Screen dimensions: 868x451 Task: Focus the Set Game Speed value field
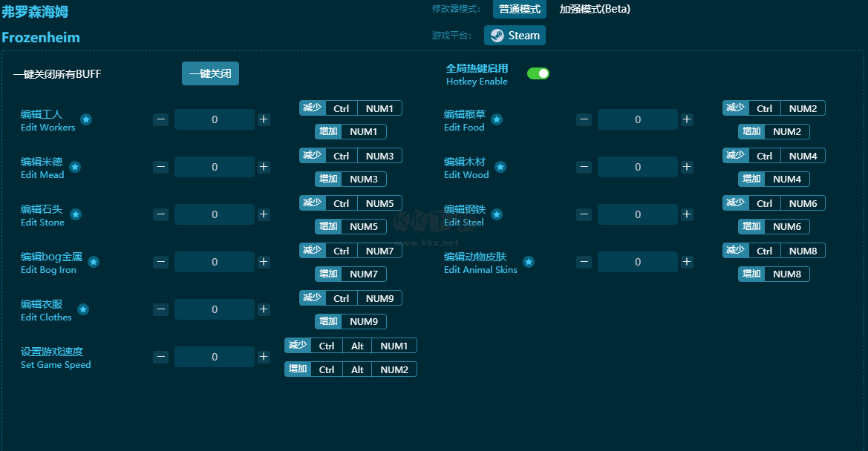click(215, 357)
